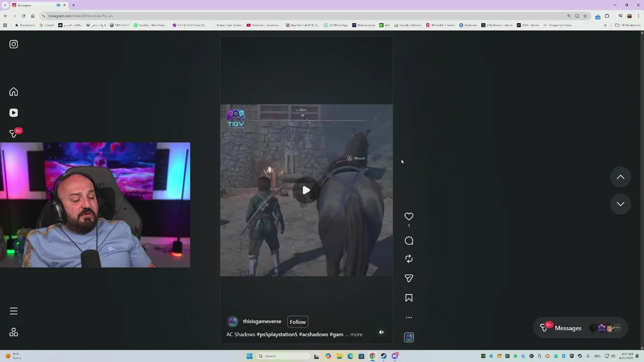Image resolution: width=644 pixels, height=362 pixels.
Task: Open the 'Also from Meta' apps icon
Action: tap(14, 332)
